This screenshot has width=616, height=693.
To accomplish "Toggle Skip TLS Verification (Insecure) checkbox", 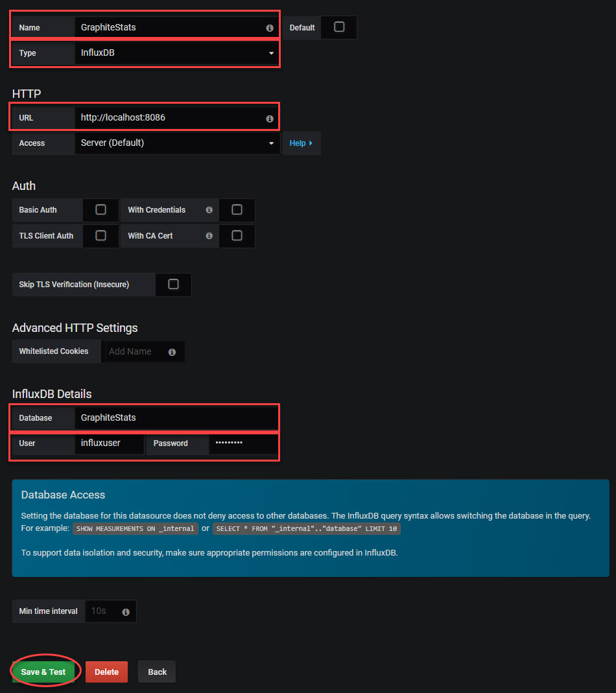I will [x=173, y=284].
